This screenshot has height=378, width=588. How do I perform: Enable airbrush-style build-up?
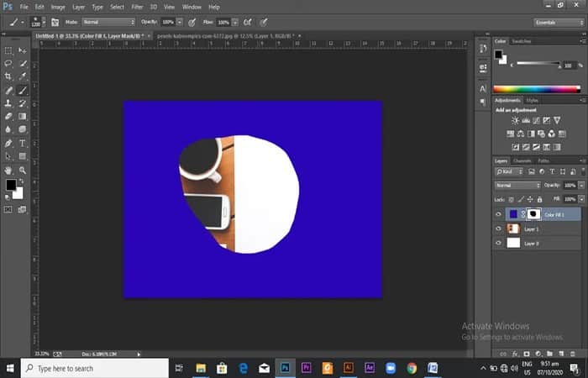pos(248,23)
